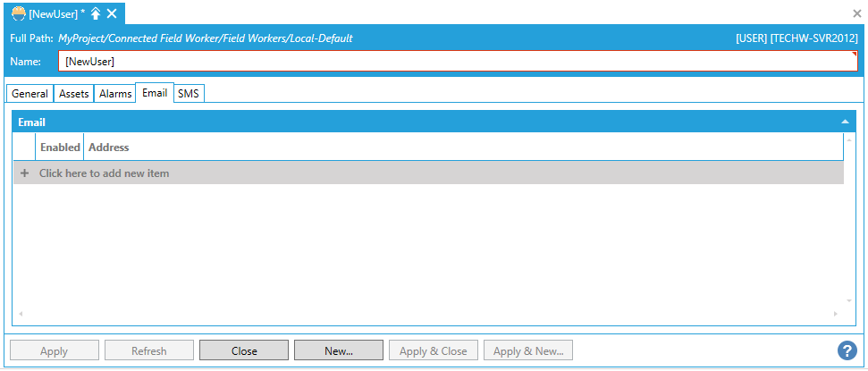Viewport: 868px width, 371px height.
Task: Click into the Name text field
Action: [x=457, y=62]
